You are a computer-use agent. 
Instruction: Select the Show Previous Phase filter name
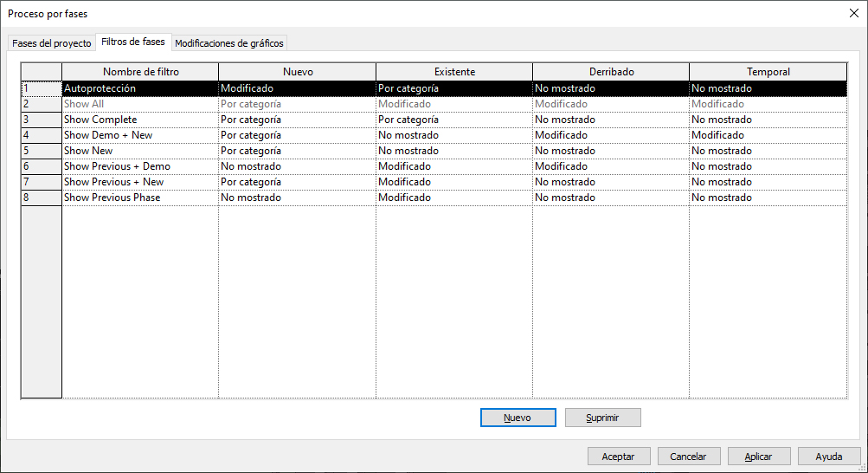(139, 198)
